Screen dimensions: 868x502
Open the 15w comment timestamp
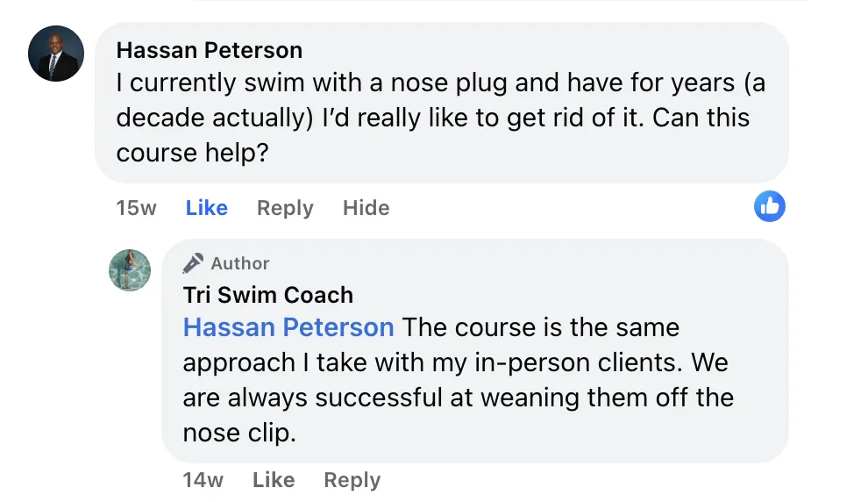[x=136, y=208]
